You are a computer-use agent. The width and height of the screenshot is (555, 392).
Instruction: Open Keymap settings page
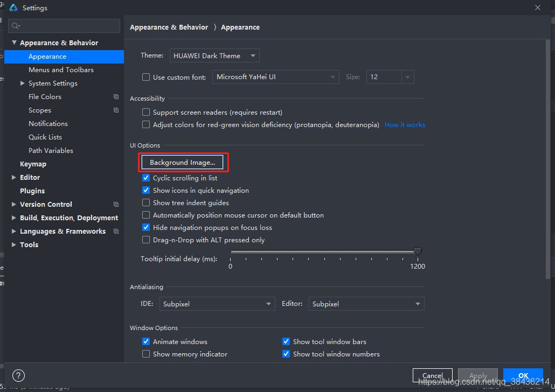coord(33,164)
